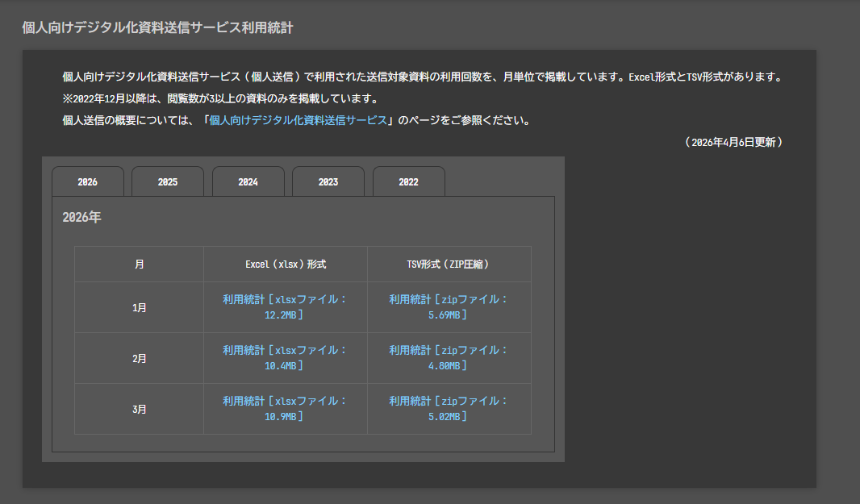Switch to the 2025 year tab
Screen dimensions: 860x504
click(168, 181)
